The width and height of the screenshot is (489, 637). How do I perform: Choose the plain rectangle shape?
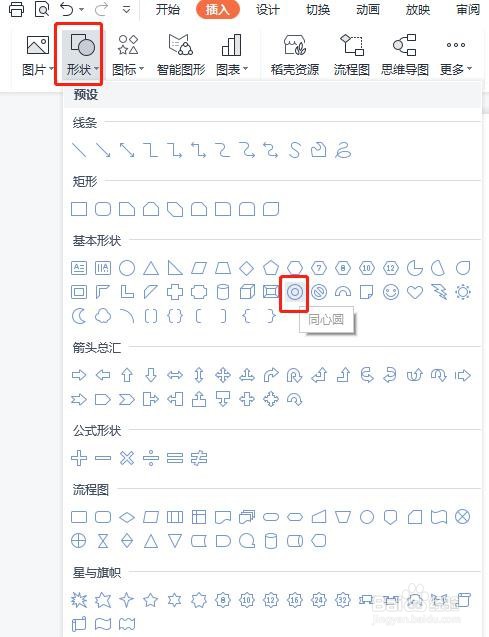(x=79, y=209)
